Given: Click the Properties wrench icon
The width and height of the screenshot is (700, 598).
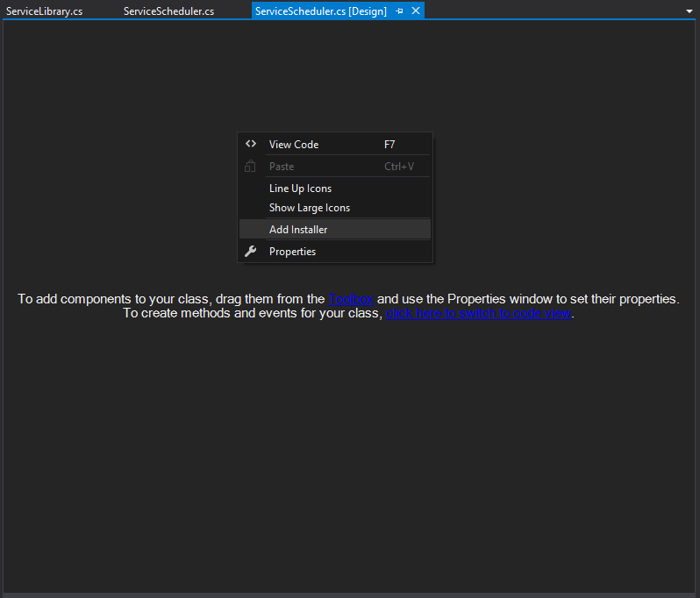Looking at the screenshot, I should point(251,252).
